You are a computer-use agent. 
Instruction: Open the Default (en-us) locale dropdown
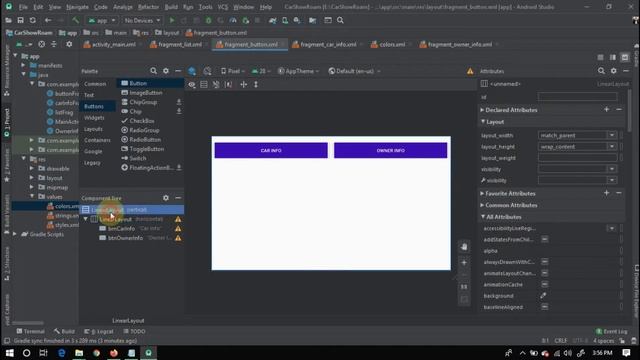354,71
